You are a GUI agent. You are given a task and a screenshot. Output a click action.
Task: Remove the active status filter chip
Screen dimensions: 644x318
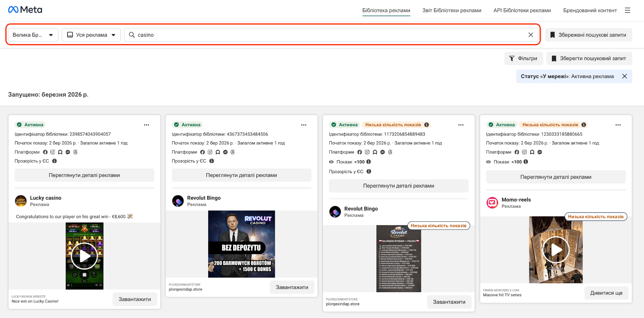pos(625,76)
